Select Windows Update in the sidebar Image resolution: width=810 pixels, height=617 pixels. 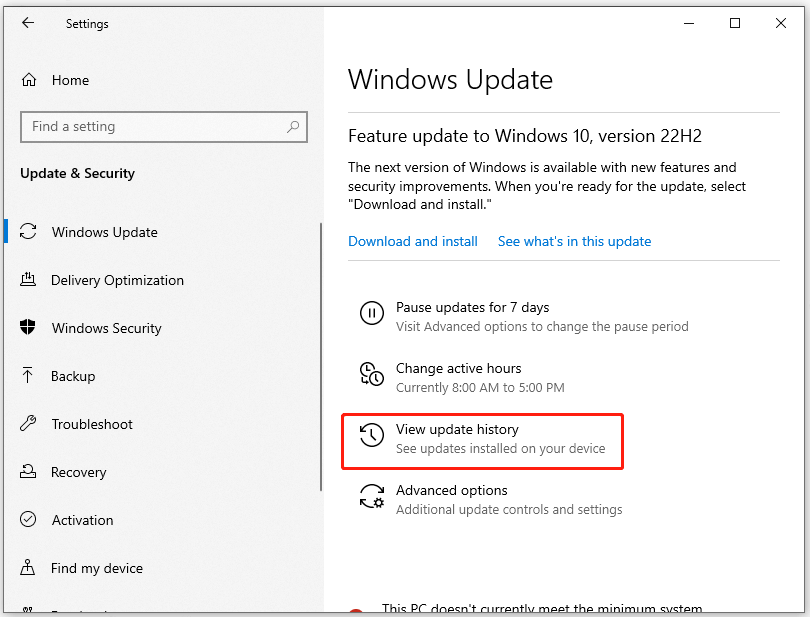(x=103, y=232)
